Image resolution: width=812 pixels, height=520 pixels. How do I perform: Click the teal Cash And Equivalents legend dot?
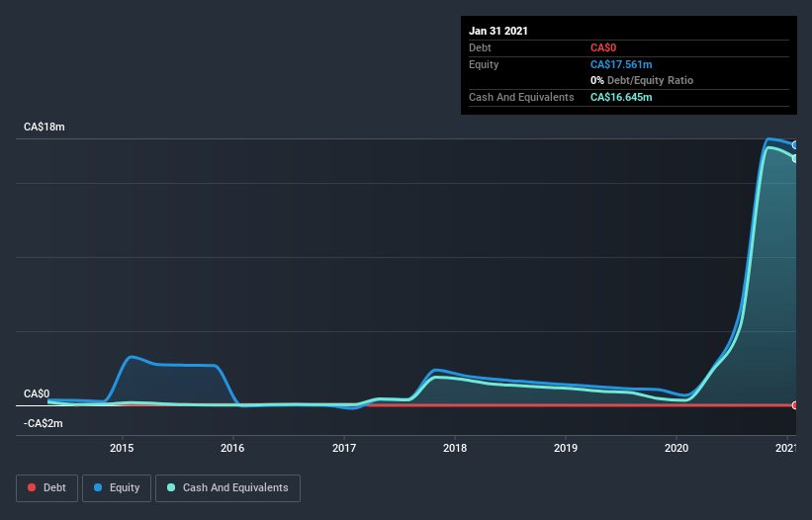171,487
